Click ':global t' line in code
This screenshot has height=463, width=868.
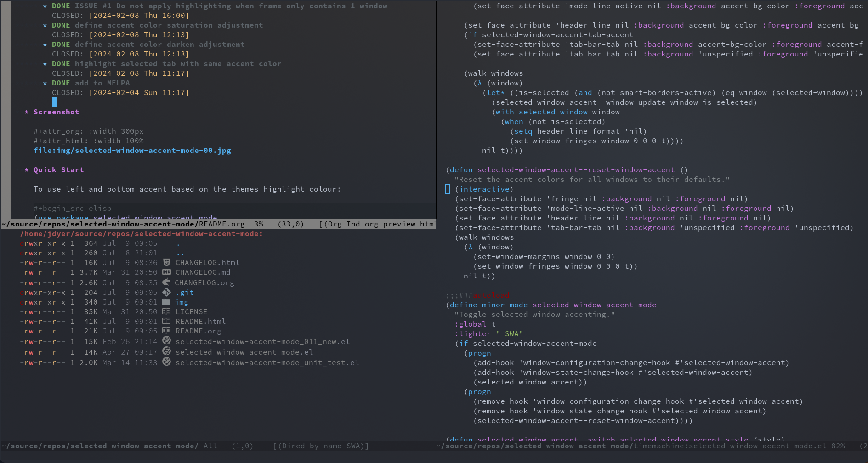[x=475, y=324]
